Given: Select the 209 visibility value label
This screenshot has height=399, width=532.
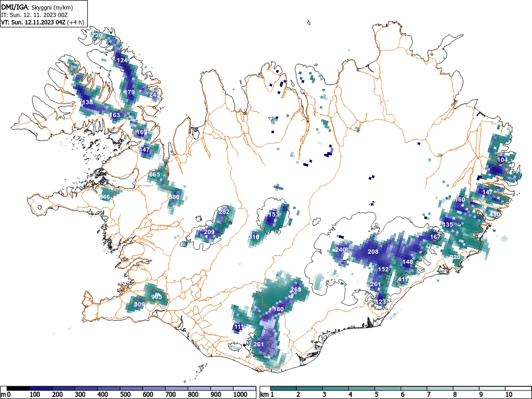Looking at the screenshot, I should point(209,232).
